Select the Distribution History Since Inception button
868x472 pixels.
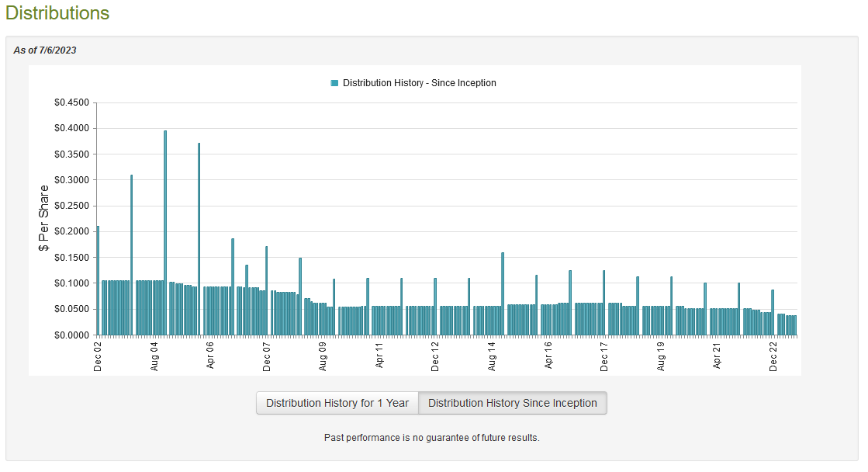click(x=513, y=403)
